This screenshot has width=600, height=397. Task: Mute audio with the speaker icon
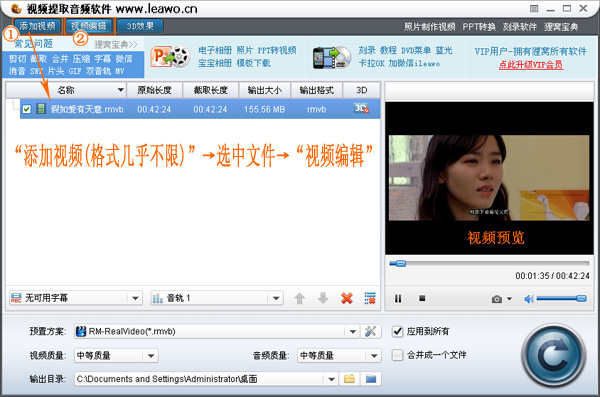pos(529,299)
